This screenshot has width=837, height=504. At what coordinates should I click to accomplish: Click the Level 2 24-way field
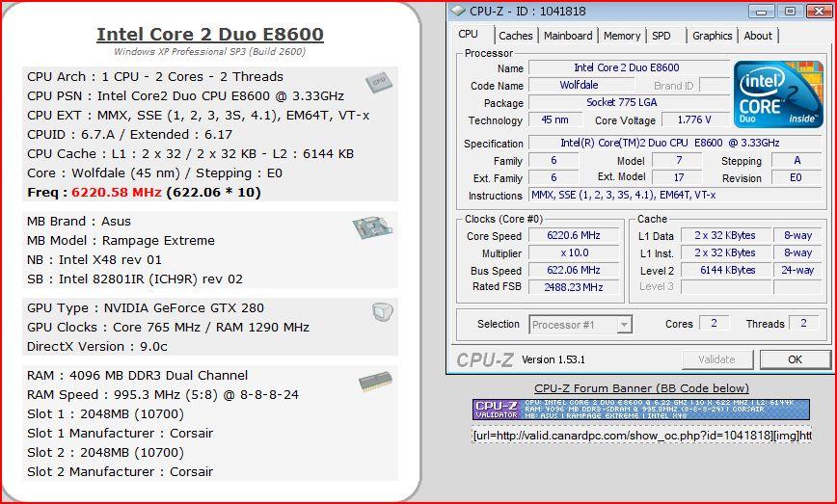point(797,270)
